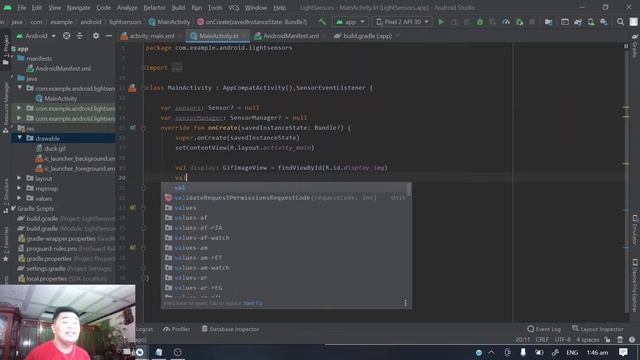The width and height of the screenshot is (640, 360).
Task: Select duck.gif in drawable folder
Action: click(51, 149)
